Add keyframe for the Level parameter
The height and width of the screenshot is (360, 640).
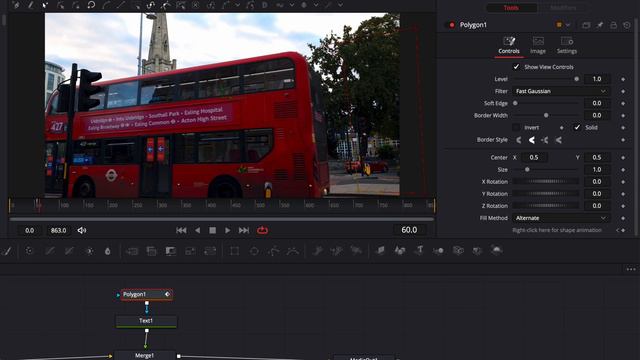coord(623,79)
